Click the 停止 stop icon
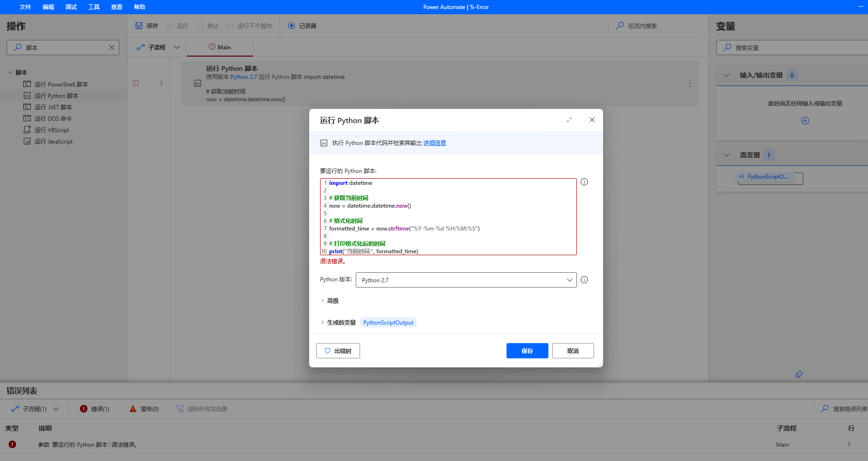 point(200,26)
